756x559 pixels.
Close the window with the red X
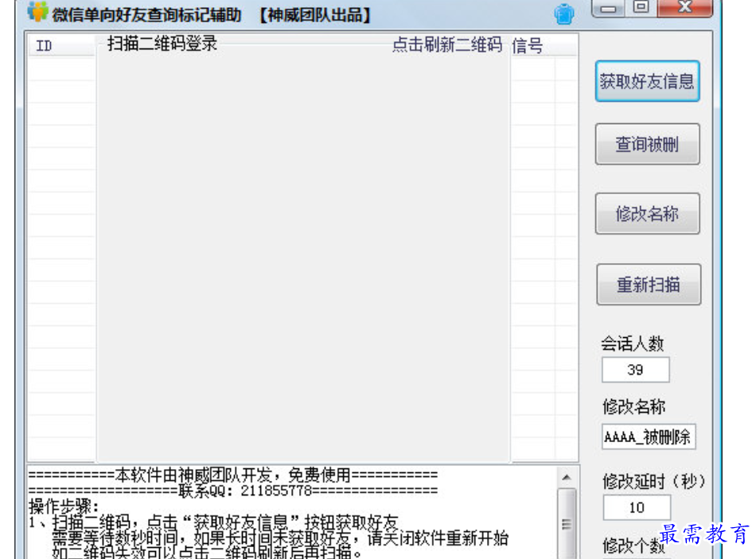click(x=684, y=8)
